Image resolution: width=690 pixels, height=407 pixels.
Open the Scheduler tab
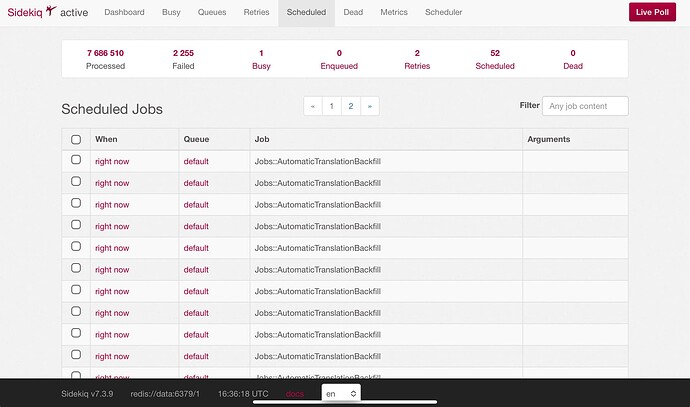(443, 12)
